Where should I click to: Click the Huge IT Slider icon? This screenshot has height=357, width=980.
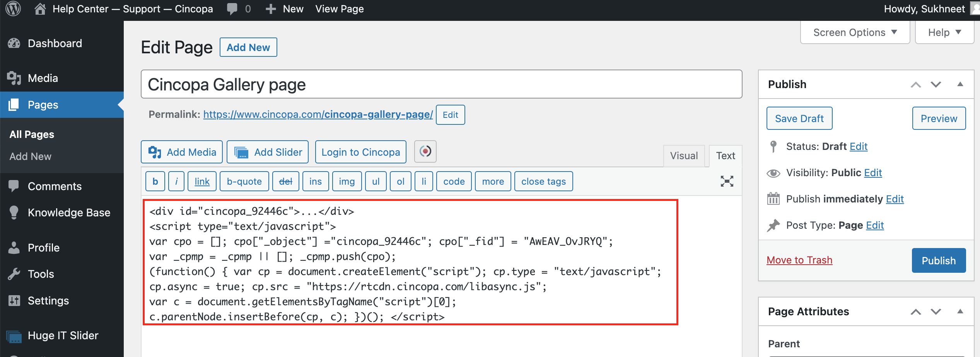click(x=14, y=336)
